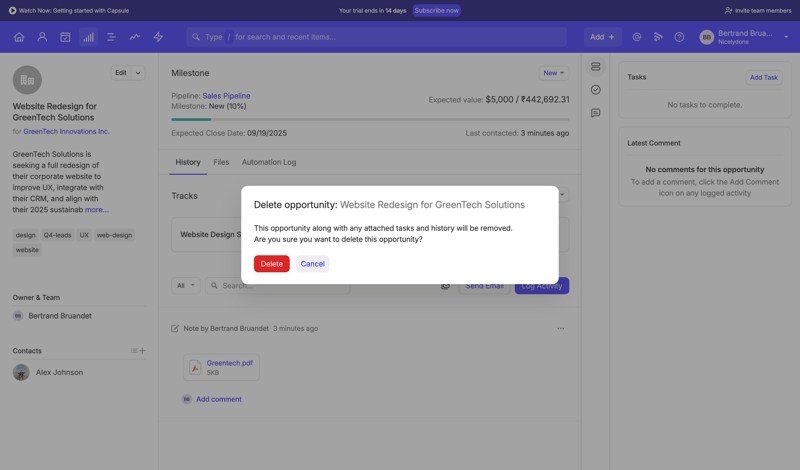The image size is (800, 470).
Task: Play the Getting started with Capsule video
Action: coord(69,10)
